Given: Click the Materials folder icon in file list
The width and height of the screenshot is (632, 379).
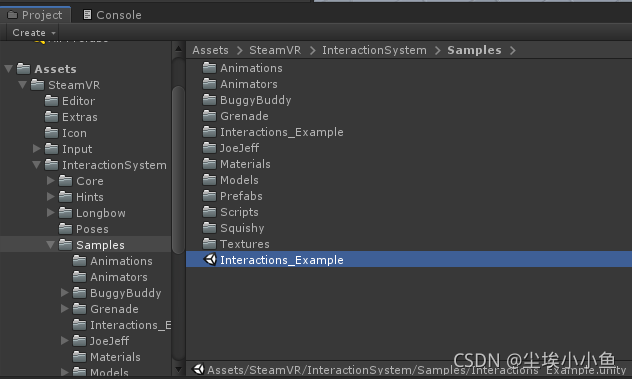Looking at the screenshot, I should point(209,164).
